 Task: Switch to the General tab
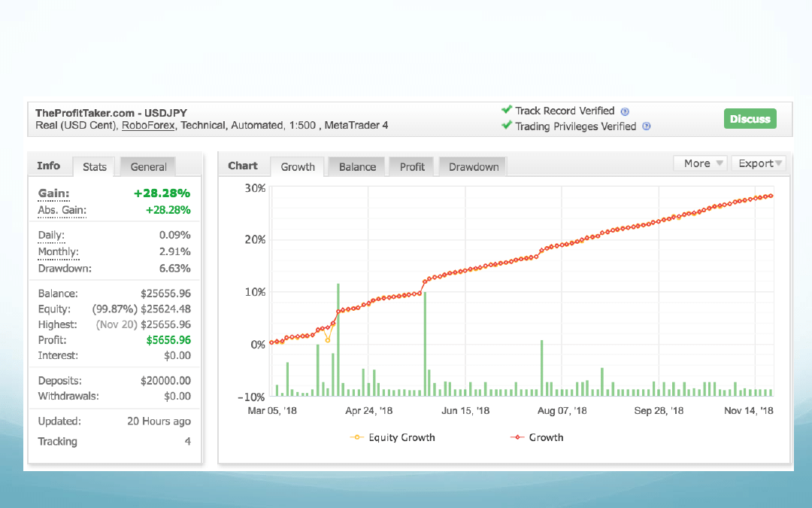[148, 167]
